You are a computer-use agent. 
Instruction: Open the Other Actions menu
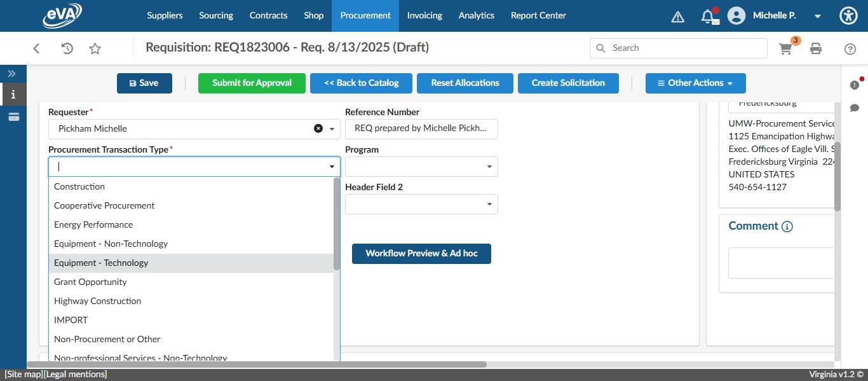(x=695, y=83)
